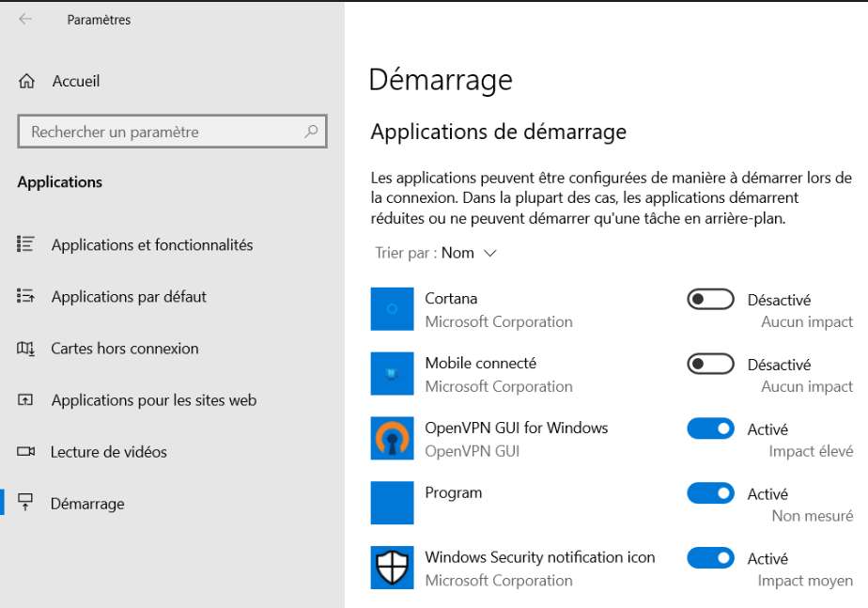
Task: Click Aucun impact for Cortana
Action: point(807,321)
